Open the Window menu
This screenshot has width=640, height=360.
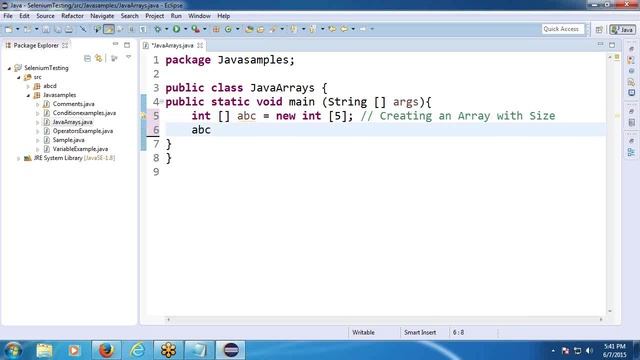click(199, 16)
